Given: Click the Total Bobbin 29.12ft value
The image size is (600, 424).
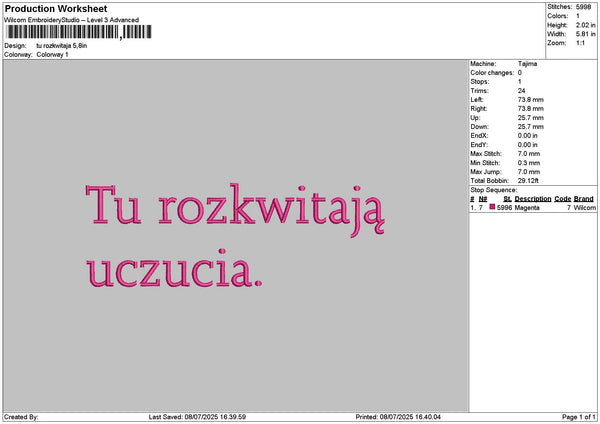Looking at the screenshot, I should pyautogui.click(x=529, y=180).
